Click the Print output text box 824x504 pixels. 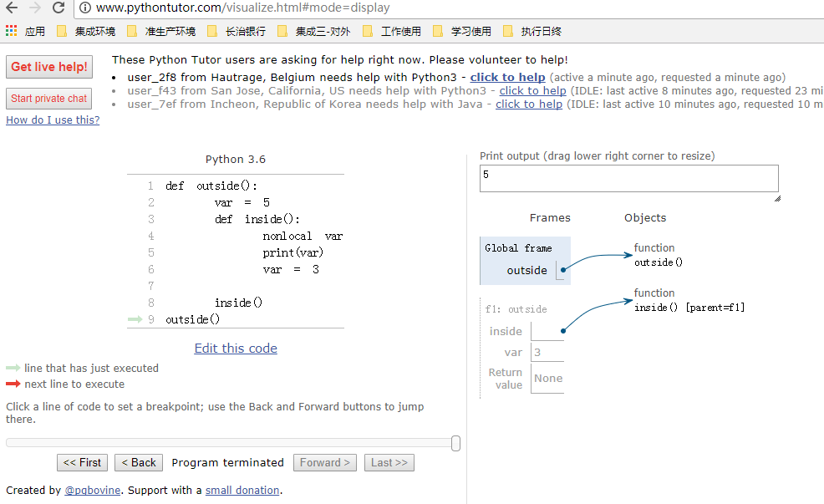click(x=628, y=179)
